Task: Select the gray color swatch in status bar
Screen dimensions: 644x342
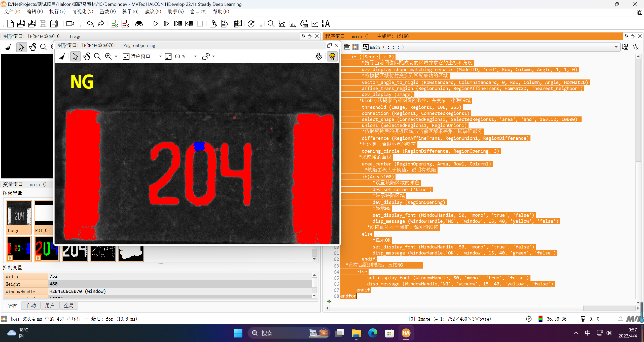Action: pyautogui.click(x=541, y=319)
